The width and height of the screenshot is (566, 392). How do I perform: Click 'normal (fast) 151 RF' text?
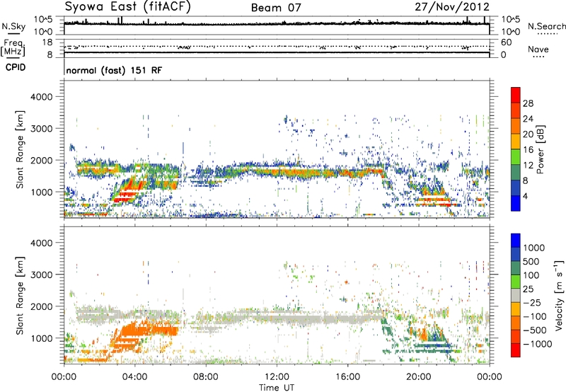click(x=114, y=70)
